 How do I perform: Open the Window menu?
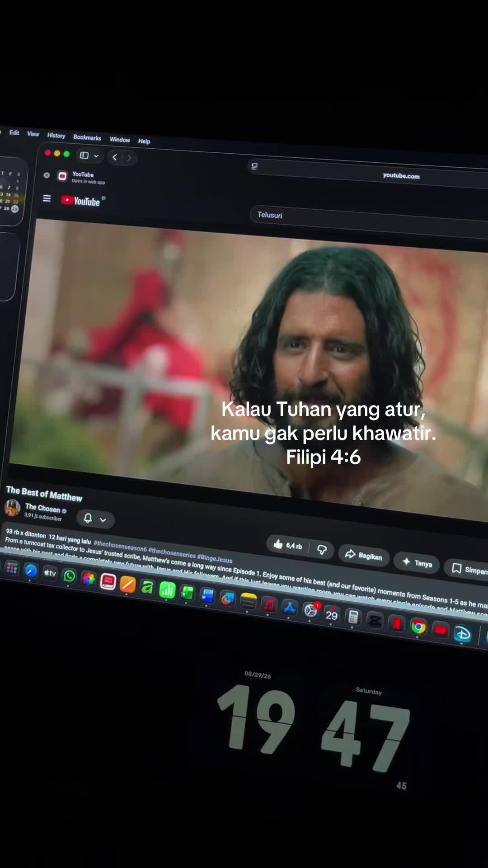[x=120, y=140]
